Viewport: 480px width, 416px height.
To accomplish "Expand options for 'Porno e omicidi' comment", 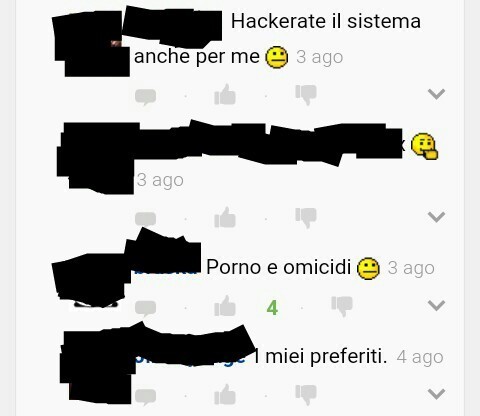I will (x=436, y=305).
